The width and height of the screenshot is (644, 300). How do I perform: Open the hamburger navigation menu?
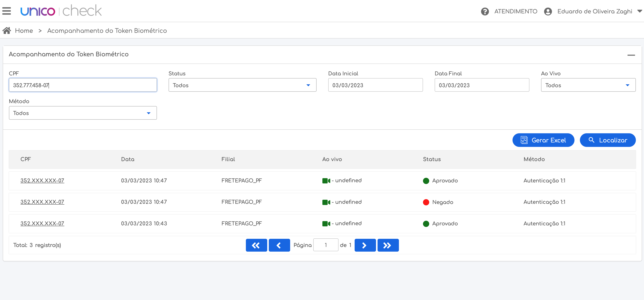[6, 11]
